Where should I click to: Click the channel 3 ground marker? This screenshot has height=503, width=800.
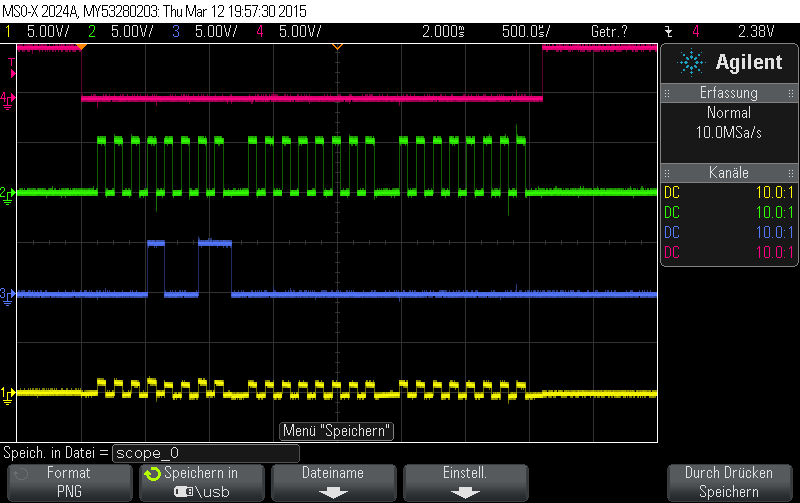click(7, 295)
